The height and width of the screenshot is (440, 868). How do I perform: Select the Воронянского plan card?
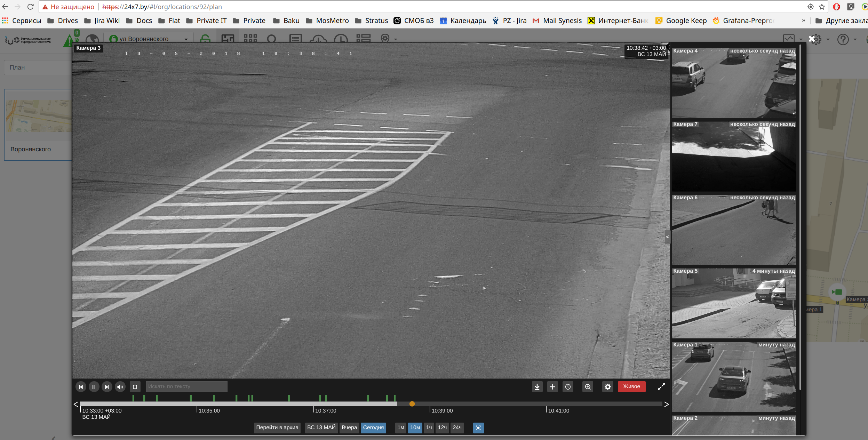pyautogui.click(x=38, y=125)
